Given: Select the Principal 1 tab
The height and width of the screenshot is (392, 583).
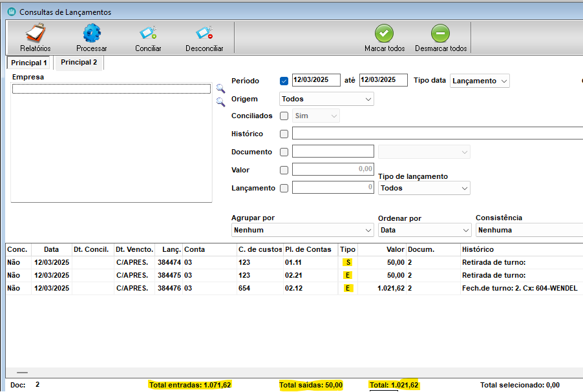Looking at the screenshot, I should point(29,63).
